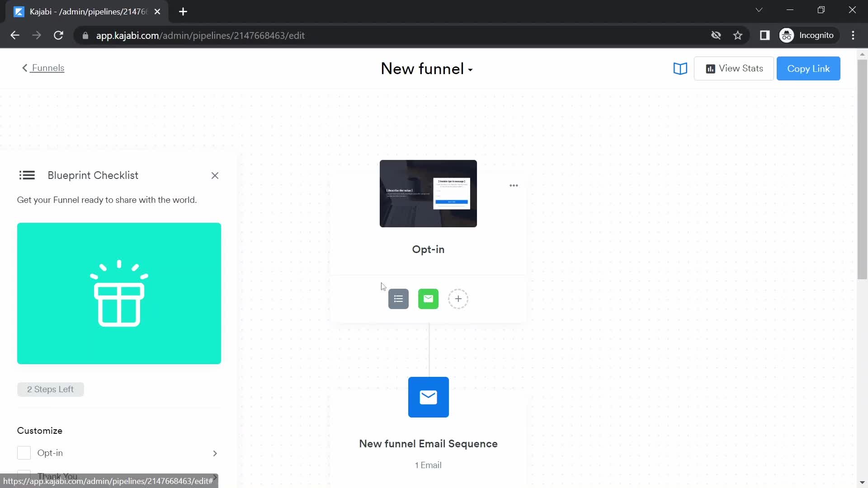Select the New funnel Email Sequence node
868x488 pixels.
pos(428,396)
